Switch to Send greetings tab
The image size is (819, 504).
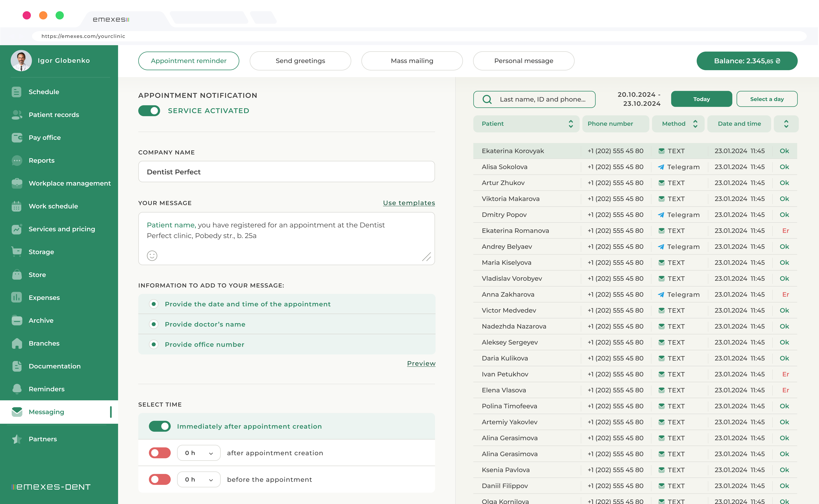coord(300,61)
